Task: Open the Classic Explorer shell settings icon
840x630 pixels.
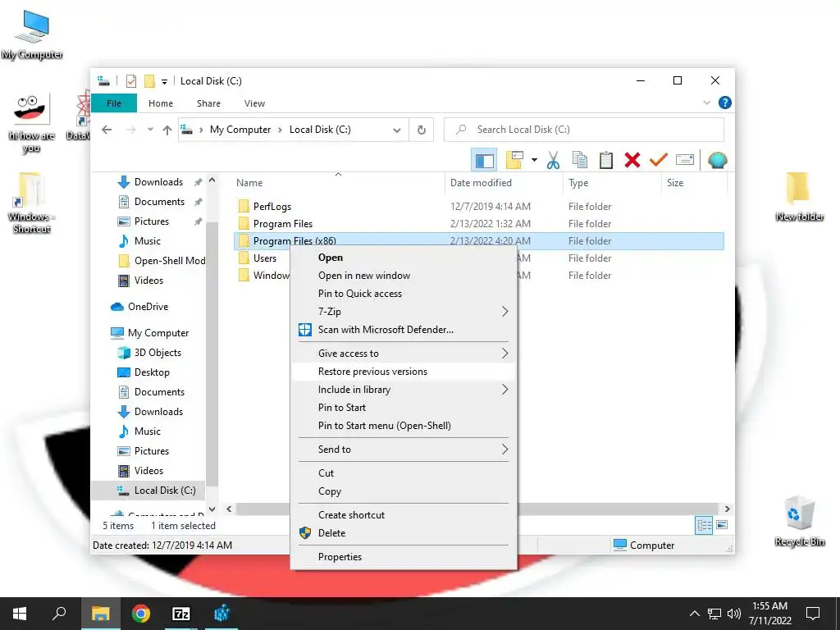Action: click(x=717, y=160)
